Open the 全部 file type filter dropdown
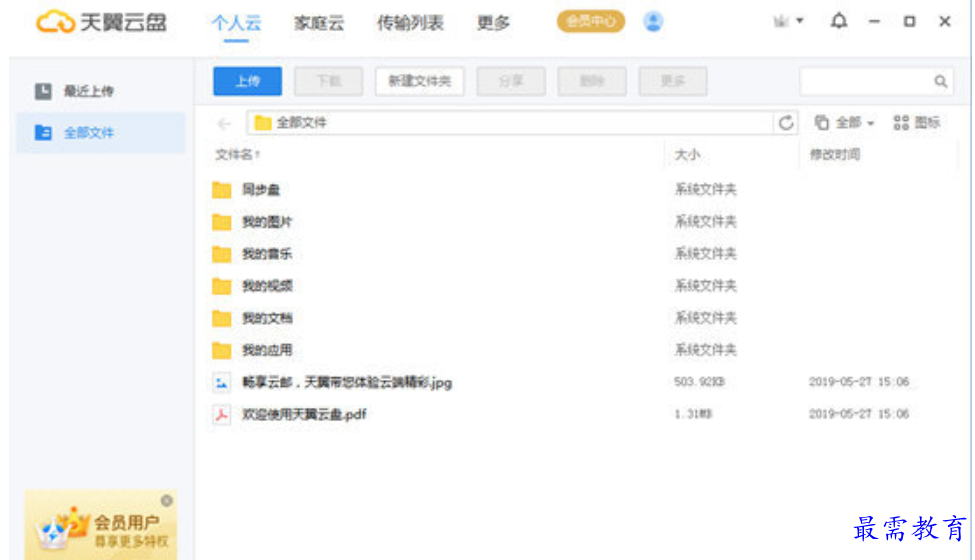The height and width of the screenshot is (560, 975). [844, 122]
